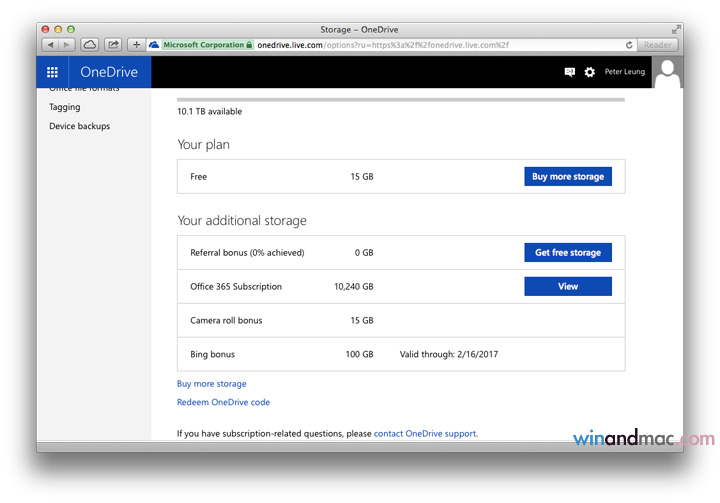This screenshot has width=720, height=503.
Task: Follow the contact OneDrive support link
Action: coord(425,434)
